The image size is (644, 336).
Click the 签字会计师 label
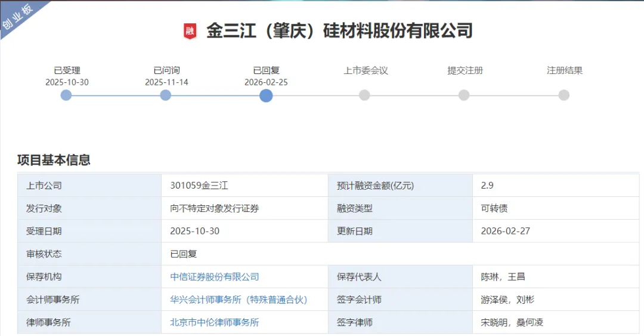pyautogui.click(x=360, y=300)
